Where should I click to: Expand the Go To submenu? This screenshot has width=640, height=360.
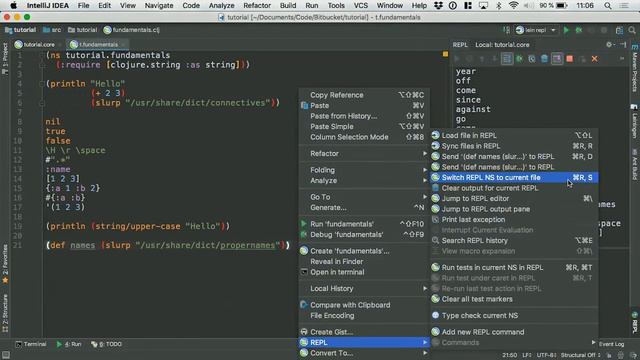click(364, 197)
